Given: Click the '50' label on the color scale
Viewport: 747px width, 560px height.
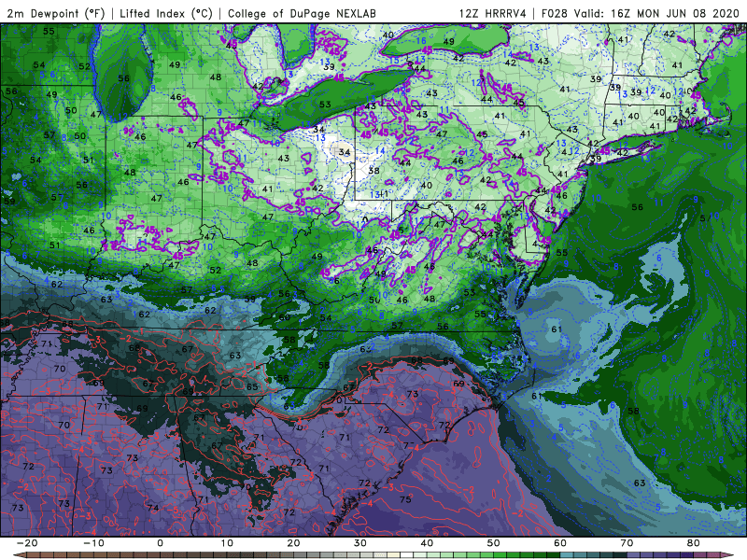Looking at the screenshot, I should 494,543.
